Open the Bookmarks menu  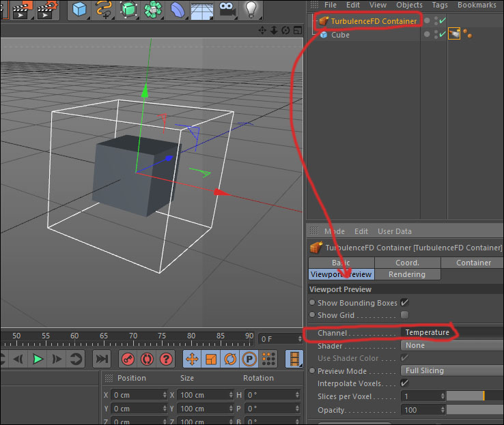point(477,5)
